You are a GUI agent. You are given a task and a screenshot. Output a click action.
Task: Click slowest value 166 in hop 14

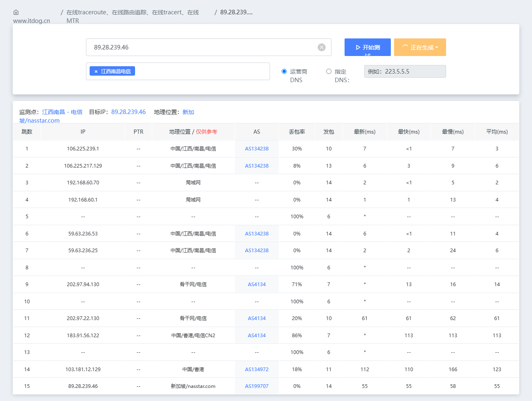click(453, 370)
